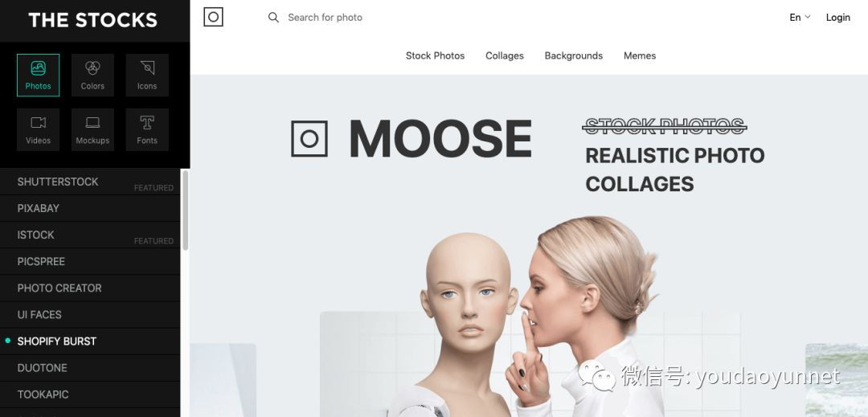
Task: Open the Colors category icon
Action: pyautogui.click(x=92, y=76)
